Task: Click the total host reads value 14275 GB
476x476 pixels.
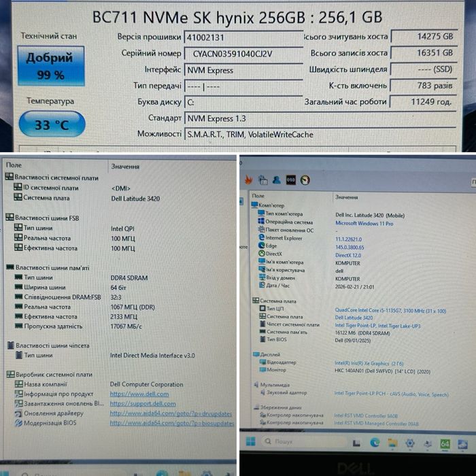Action: [x=424, y=37]
